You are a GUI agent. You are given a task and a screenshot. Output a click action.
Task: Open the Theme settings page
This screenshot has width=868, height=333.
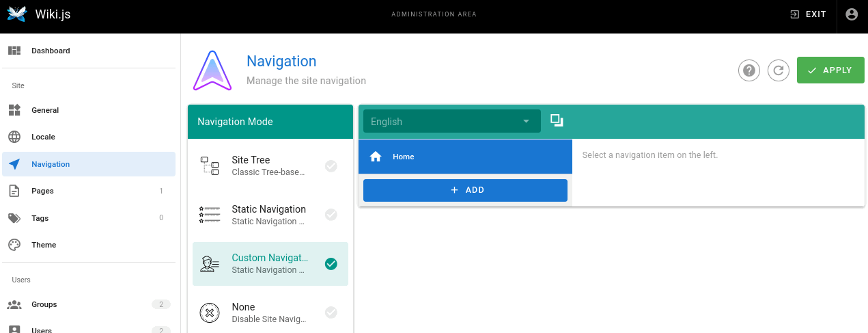(x=44, y=245)
